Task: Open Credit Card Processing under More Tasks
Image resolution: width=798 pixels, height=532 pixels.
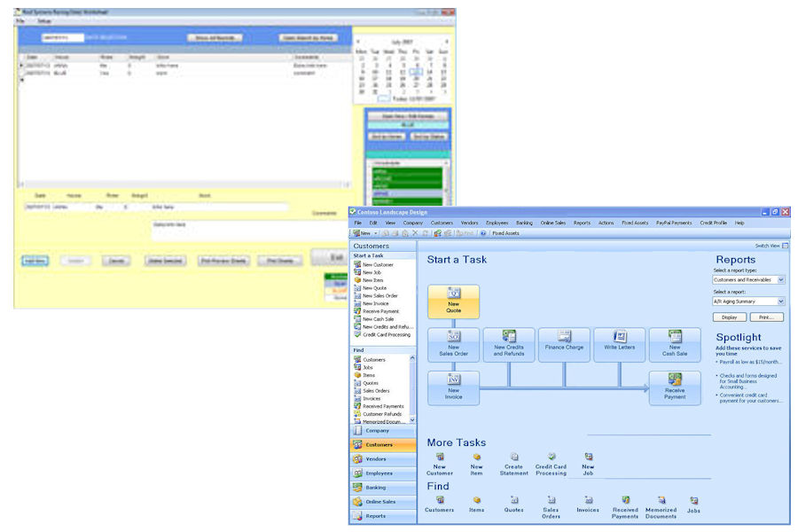Action: (551, 464)
